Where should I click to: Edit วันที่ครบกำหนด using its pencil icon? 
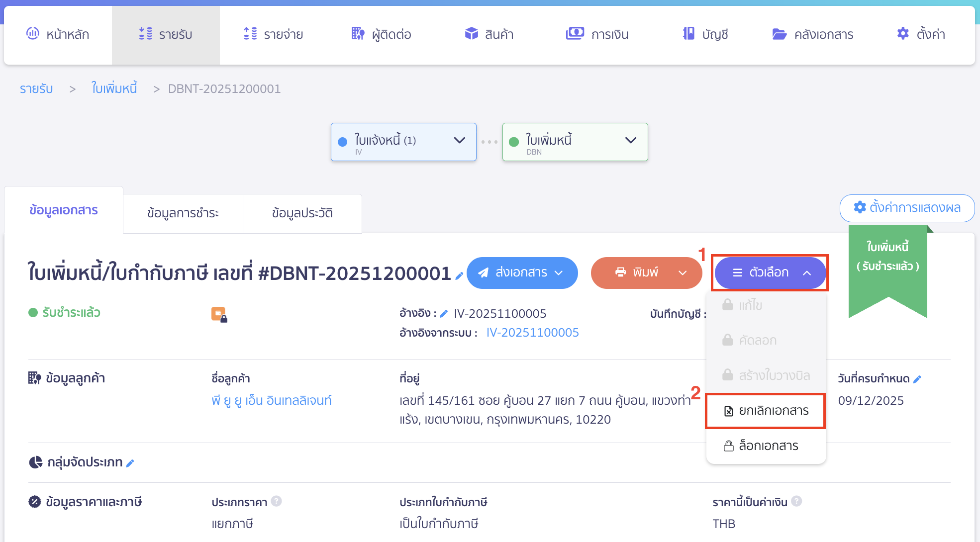coord(918,378)
